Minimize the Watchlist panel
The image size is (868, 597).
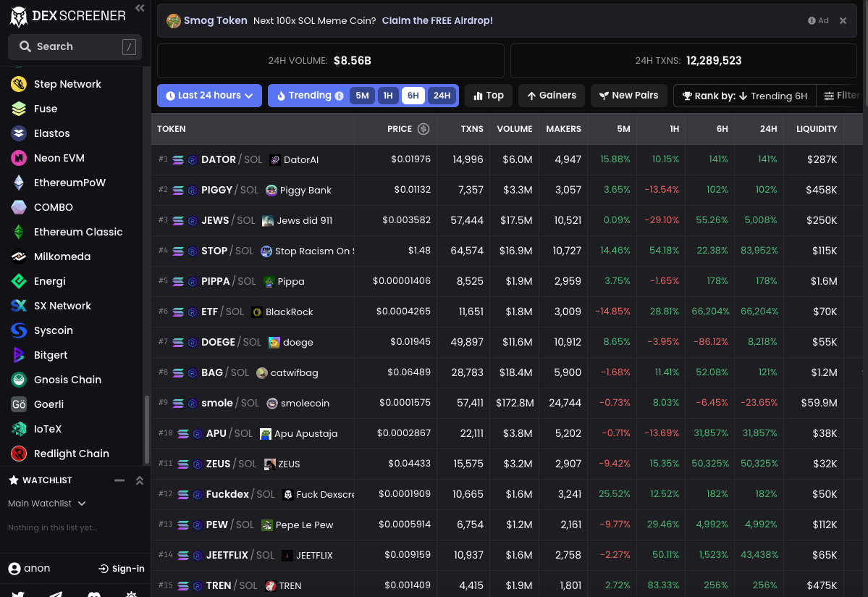pos(119,480)
